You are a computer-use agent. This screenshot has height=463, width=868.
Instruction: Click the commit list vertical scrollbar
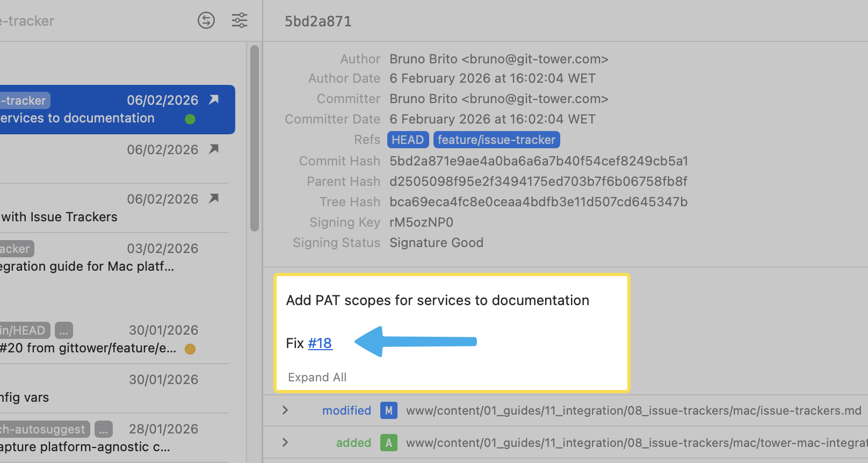coord(255,139)
